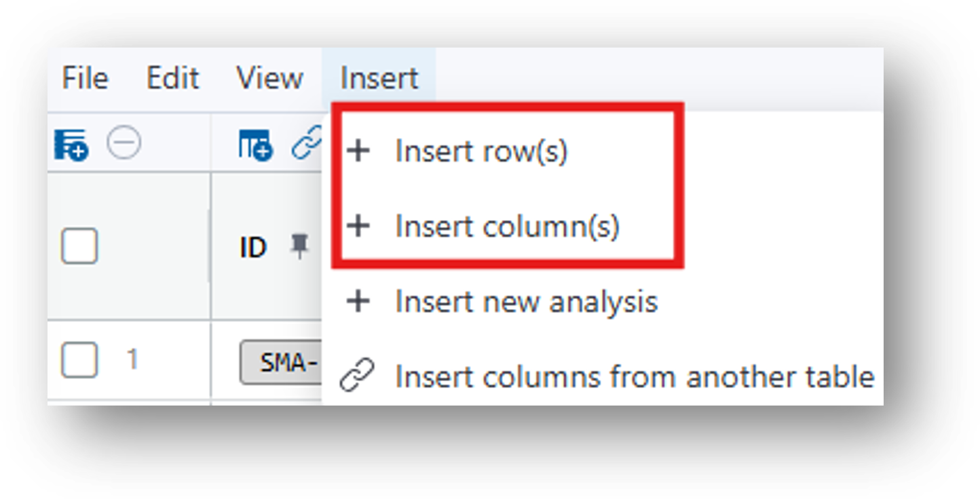Click the chain link toolbar icon
This screenshot has height=502, width=980.
click(x=306, y=145)
